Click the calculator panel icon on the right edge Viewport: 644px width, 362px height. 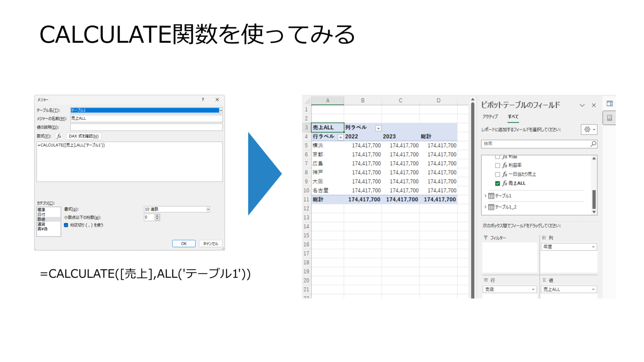610,118
